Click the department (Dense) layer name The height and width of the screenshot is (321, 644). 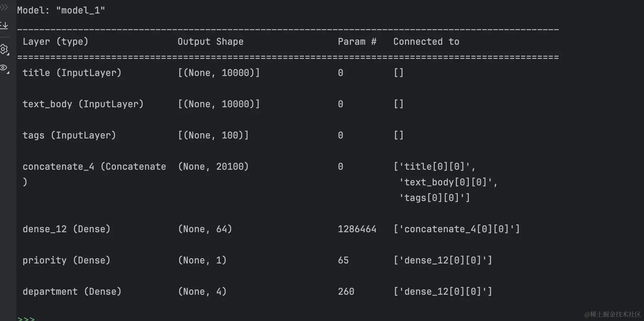[72, 292]
